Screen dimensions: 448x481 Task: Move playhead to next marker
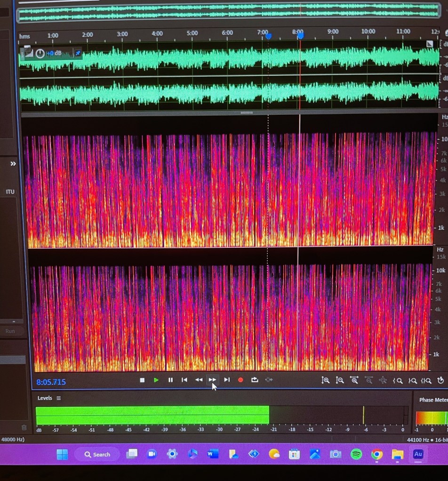click(227, 380)
